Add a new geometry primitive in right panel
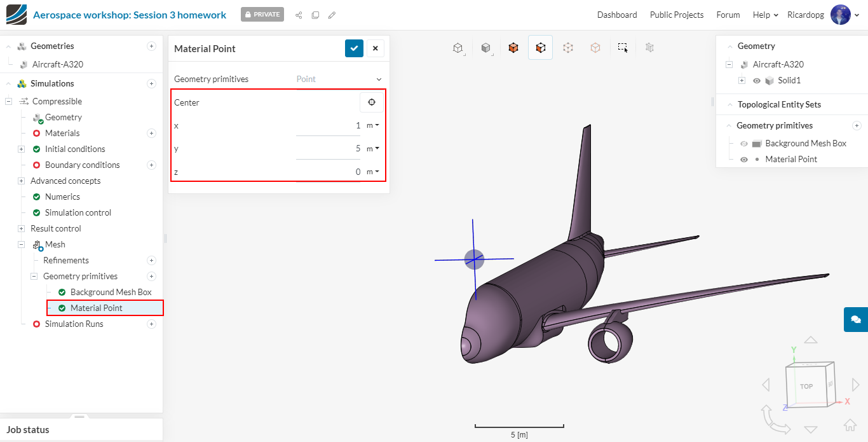The image size is (868, 442). click(857, 125)
